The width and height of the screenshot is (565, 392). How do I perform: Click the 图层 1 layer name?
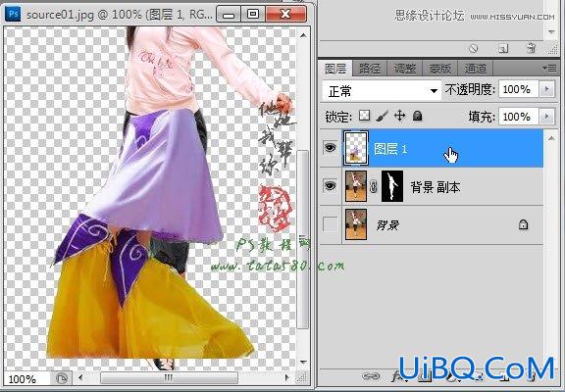click(390, 148)
